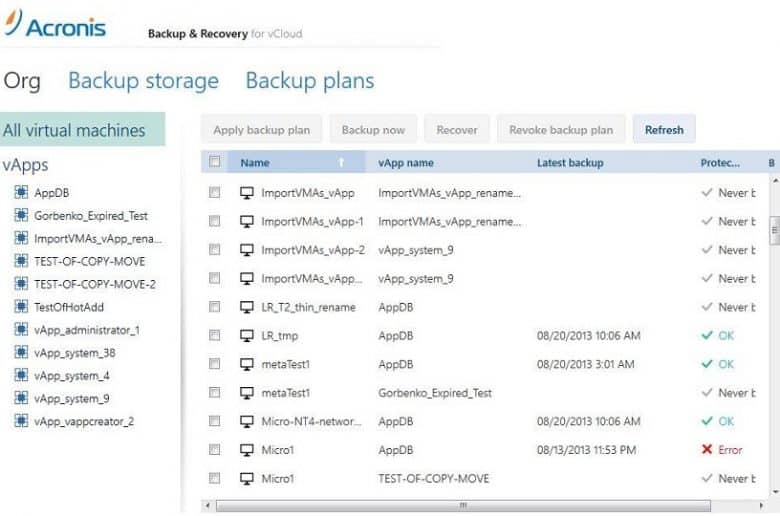Click the red Error X icon for Micro1

pyautogui.click(x=706, y=449)
